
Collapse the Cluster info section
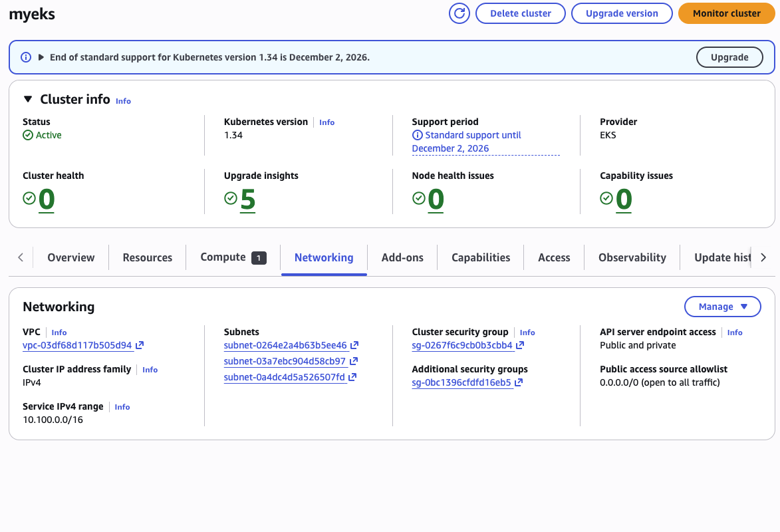pyautogui.click(x=28, y=99)
